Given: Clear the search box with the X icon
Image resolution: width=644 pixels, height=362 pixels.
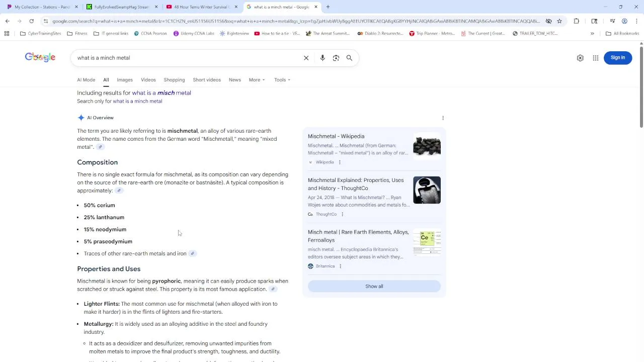Looking at the screenshot, I should tap(306, 58).
